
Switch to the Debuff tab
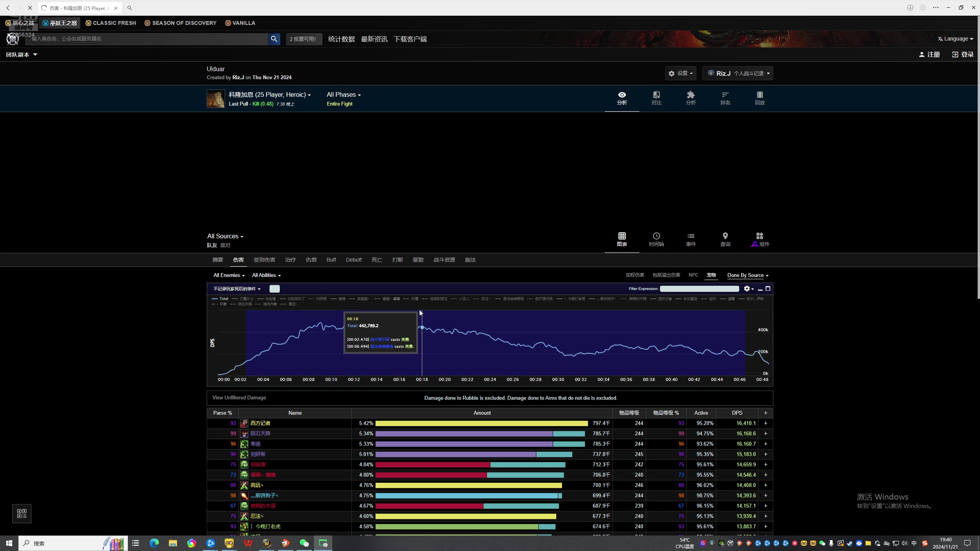(x=354, y=260)
